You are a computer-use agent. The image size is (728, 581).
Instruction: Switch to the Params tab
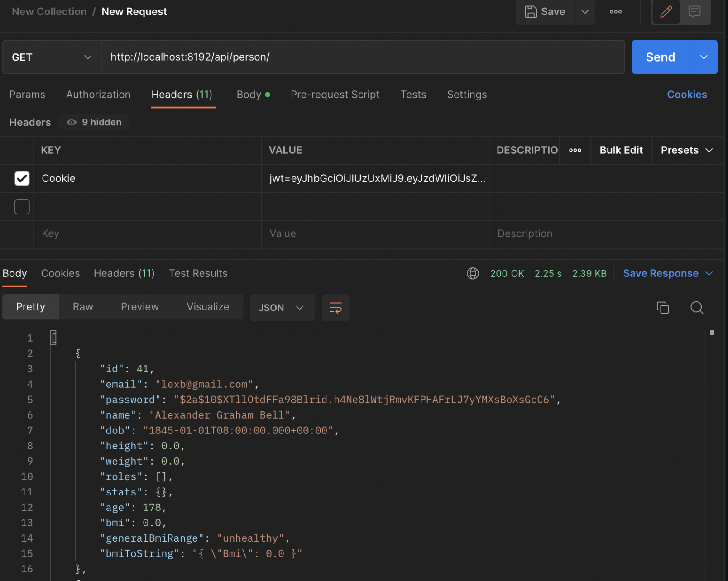click(27, 95)
